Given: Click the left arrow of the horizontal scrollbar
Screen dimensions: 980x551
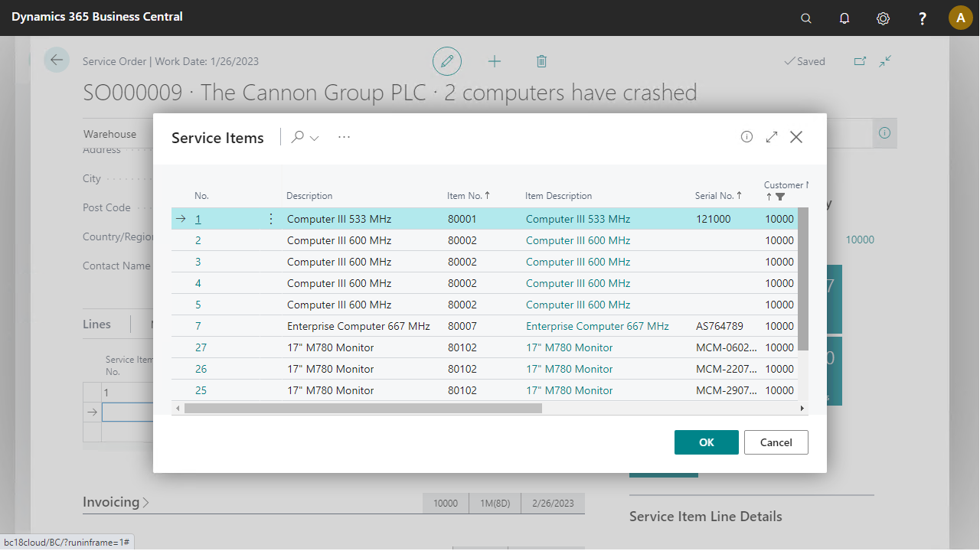Looking at the screenshot, I should [x=178, y=409].
